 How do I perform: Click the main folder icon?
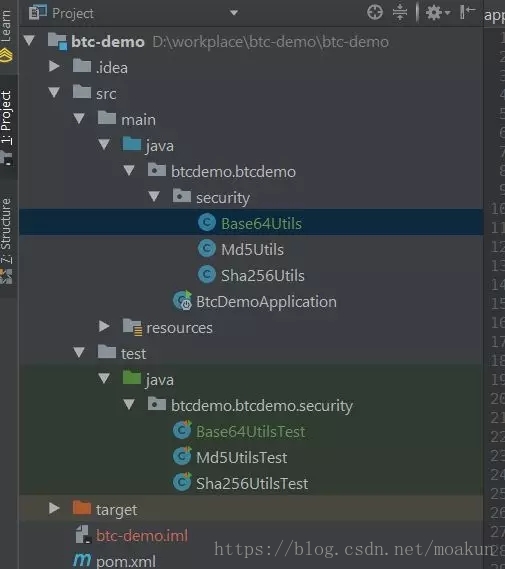point(107,118)
